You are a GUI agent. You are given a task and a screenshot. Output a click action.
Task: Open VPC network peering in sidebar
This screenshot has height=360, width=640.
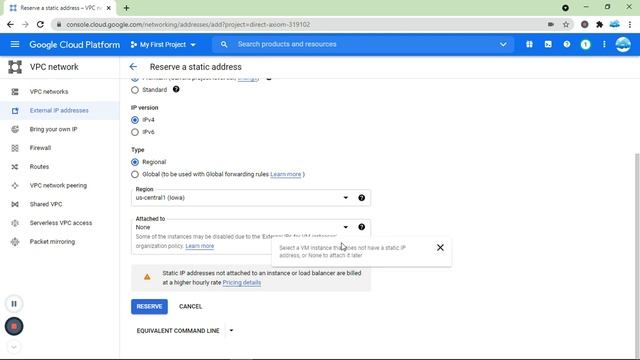58,186
